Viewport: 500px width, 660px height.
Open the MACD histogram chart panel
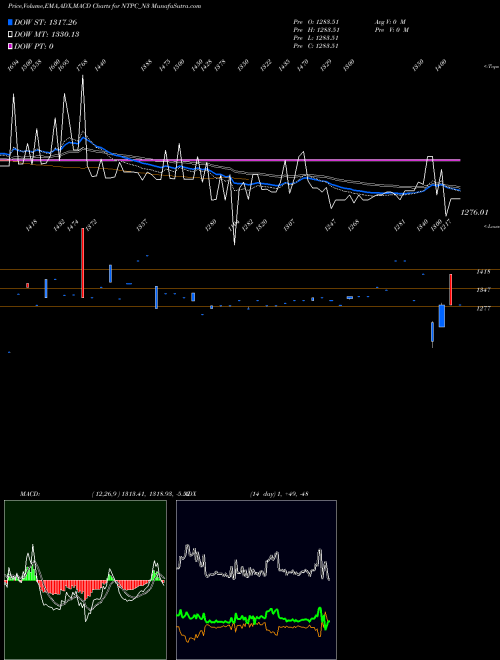tap(85, 580)
